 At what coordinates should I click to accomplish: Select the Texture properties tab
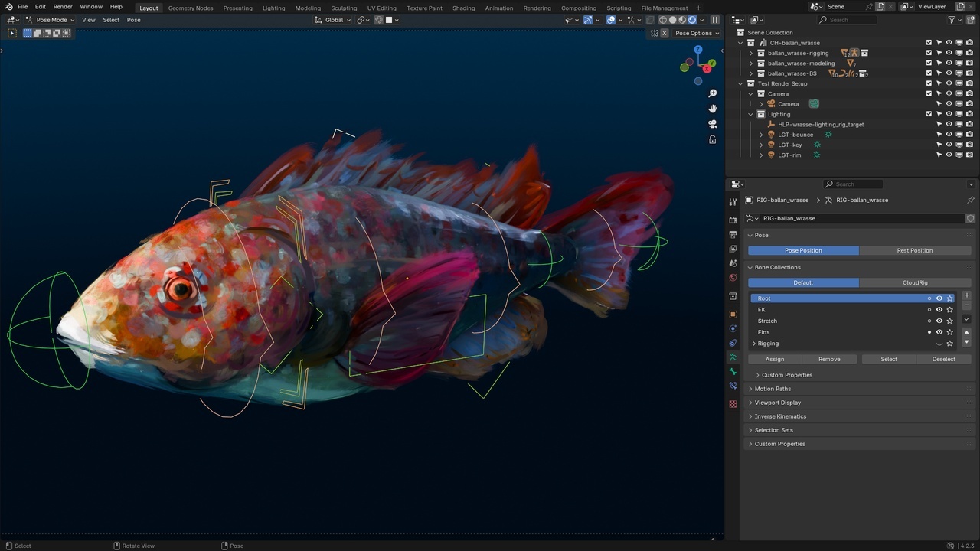tap(733, 403)
